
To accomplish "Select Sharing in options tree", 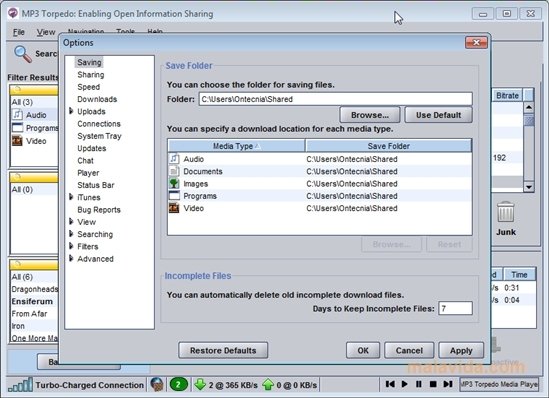I will [91, 75].
